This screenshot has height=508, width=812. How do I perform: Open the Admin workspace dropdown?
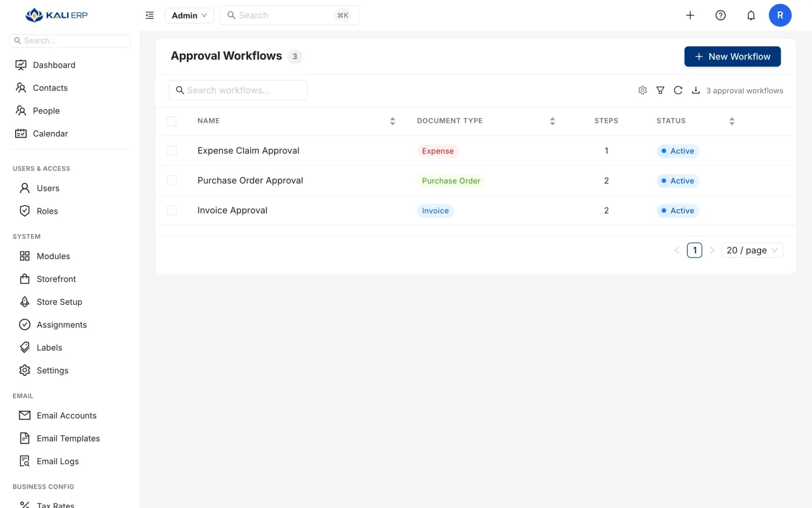click(189, 15)
